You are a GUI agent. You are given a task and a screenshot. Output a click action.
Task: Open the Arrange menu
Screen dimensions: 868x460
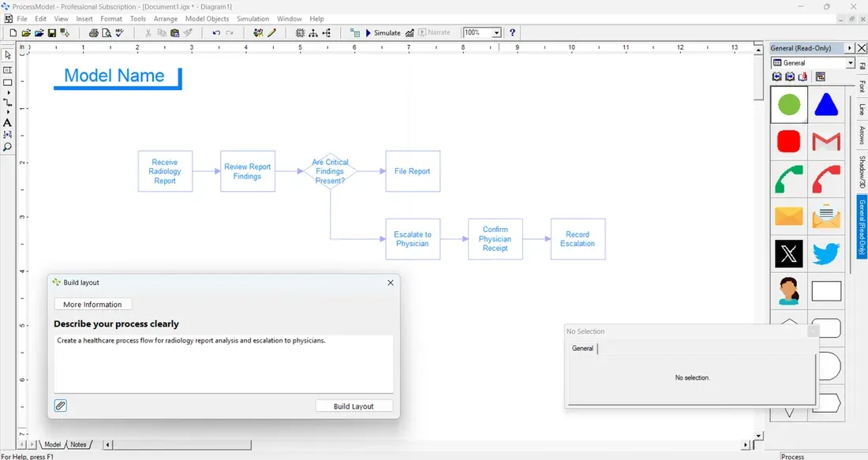point(166,19)
